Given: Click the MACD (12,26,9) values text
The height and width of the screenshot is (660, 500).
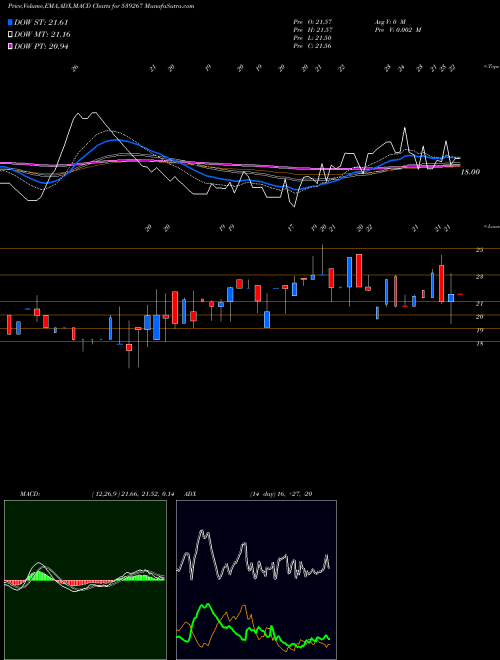Looking at the screenshot, I should pyautogui.click(x=133, y=494).
